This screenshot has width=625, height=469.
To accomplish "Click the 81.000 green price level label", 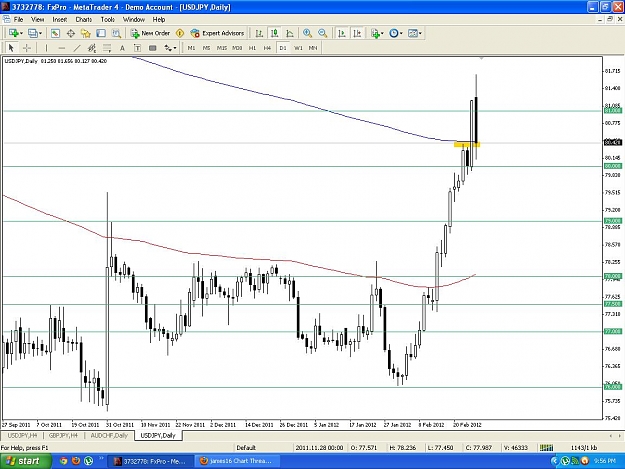I will tap(613, 110).
